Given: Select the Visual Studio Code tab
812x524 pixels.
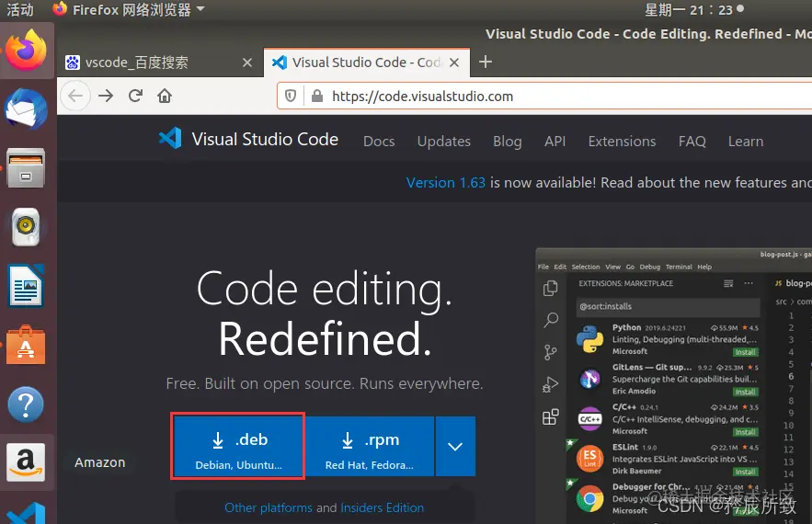Looking at the screenshot, I should pyautogui.click(x=367, y=63).
